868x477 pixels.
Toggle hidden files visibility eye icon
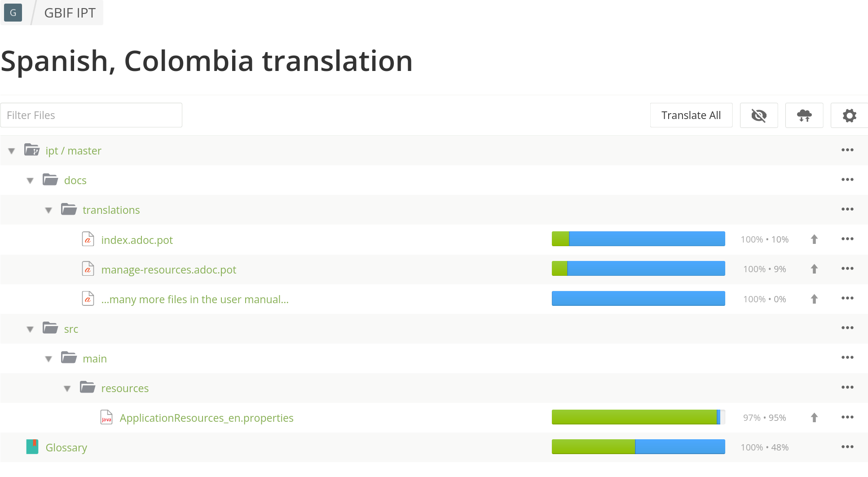click(758, 115)
